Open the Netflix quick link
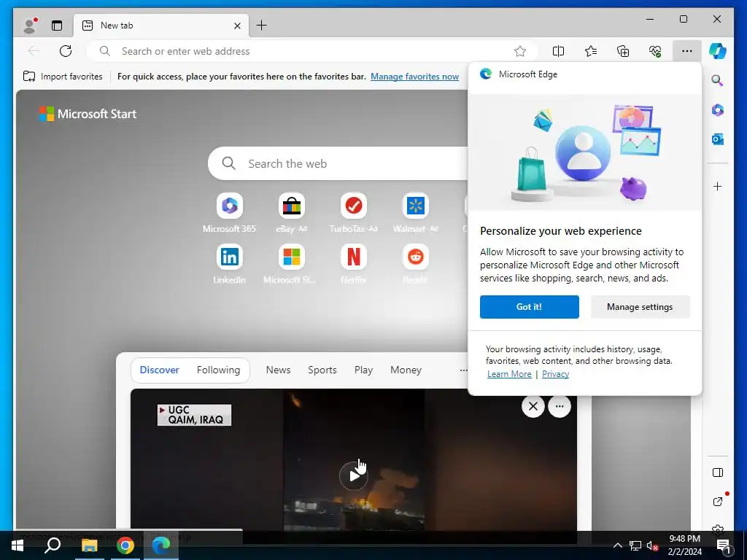 (x=354, y=264)
